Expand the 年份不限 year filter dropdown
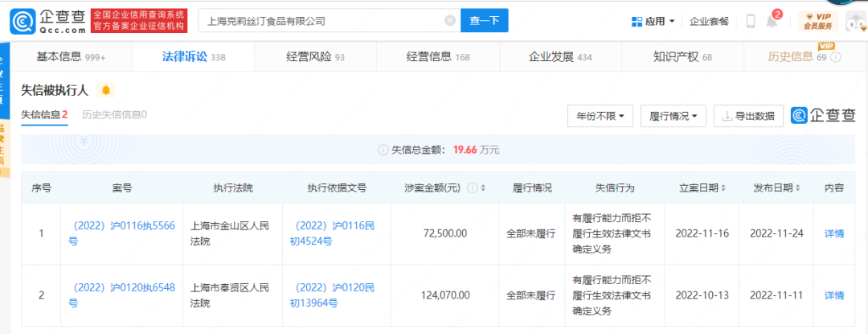 (600, 116)
